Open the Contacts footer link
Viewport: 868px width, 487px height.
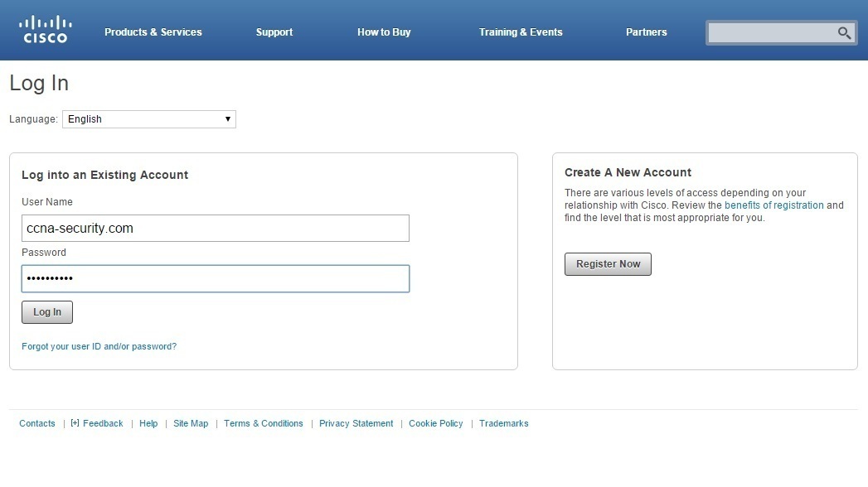click(x=37, y=423)
